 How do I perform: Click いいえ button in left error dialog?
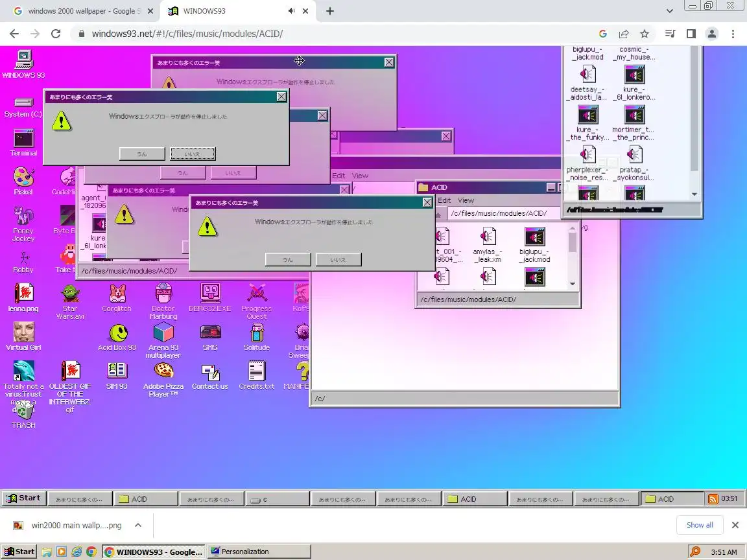pyautogui.click(x=193, y=154)
